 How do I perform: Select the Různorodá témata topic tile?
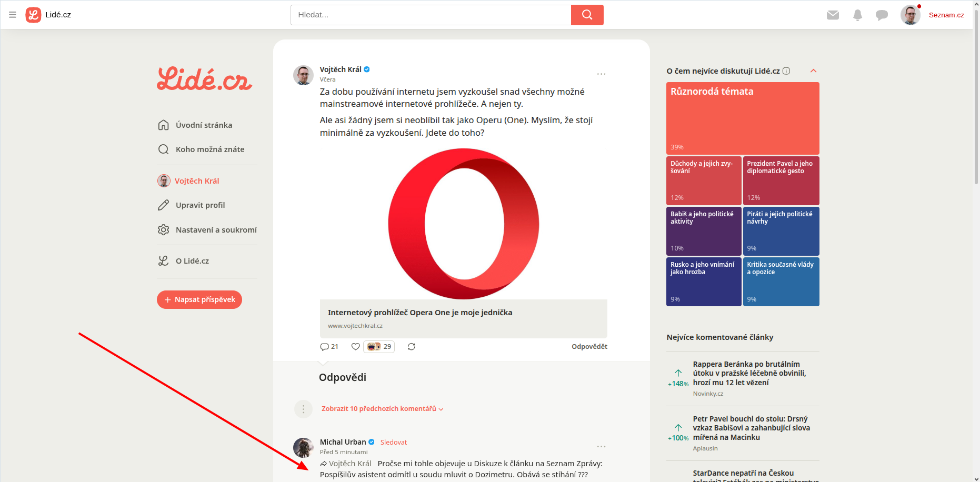click(x=743, y=118)
